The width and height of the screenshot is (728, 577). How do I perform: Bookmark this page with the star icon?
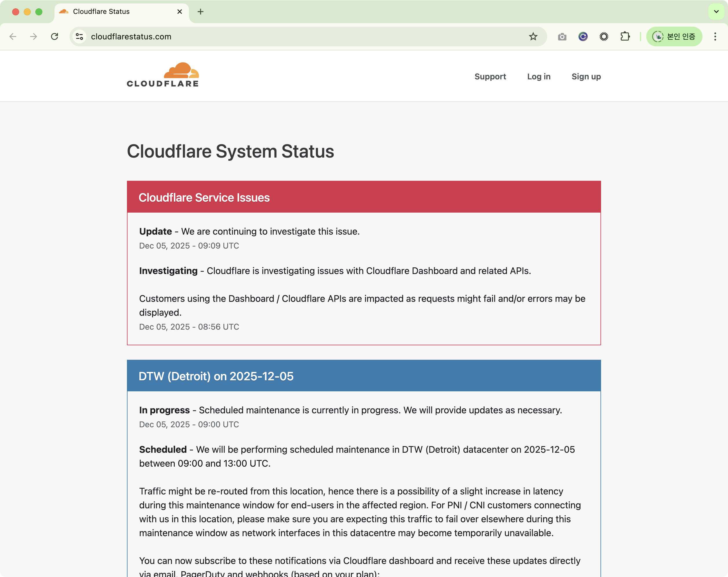(x=533, y=36)
